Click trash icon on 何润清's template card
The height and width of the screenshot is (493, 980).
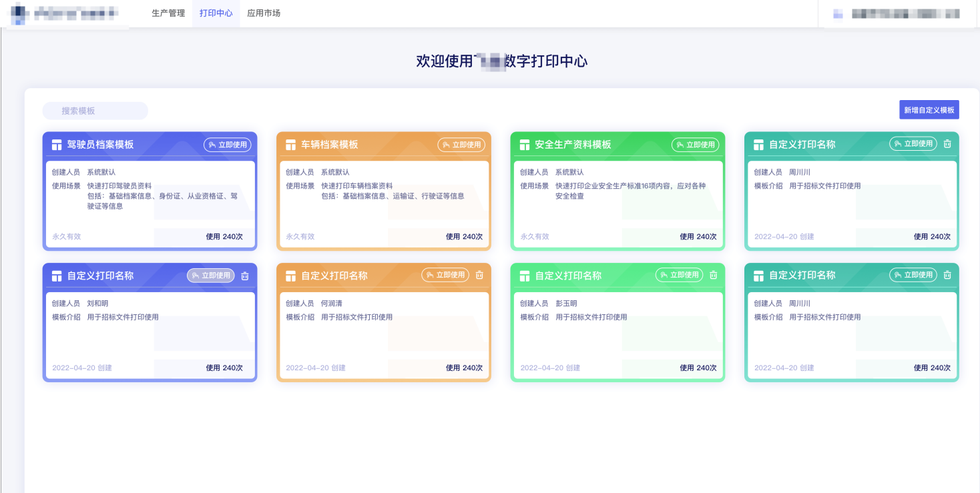click(479, 275)
